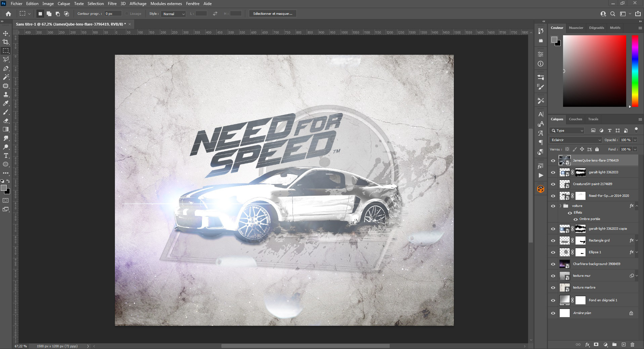
Task: Click lock position icon
Action: pos(582,149)
